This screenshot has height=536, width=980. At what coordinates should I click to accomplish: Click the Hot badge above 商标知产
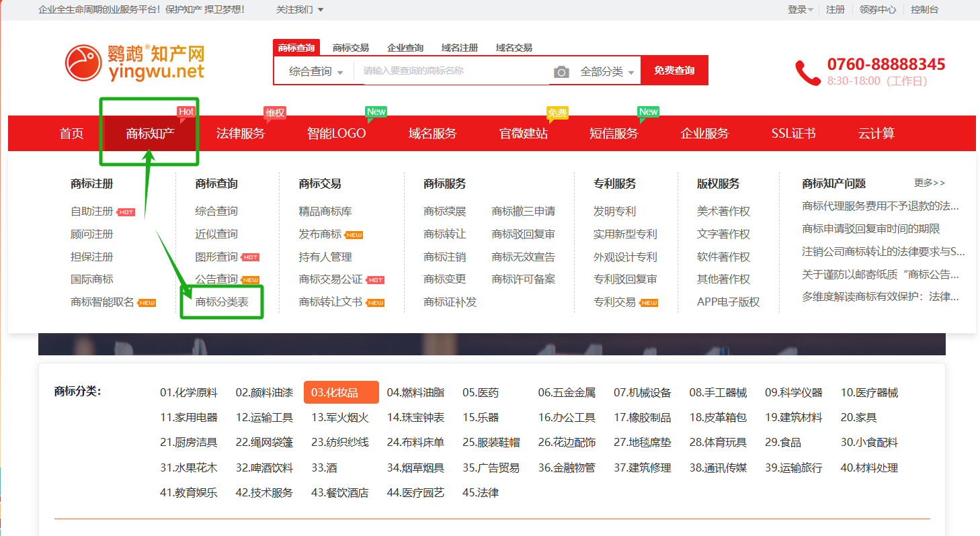tap(186, 111)
